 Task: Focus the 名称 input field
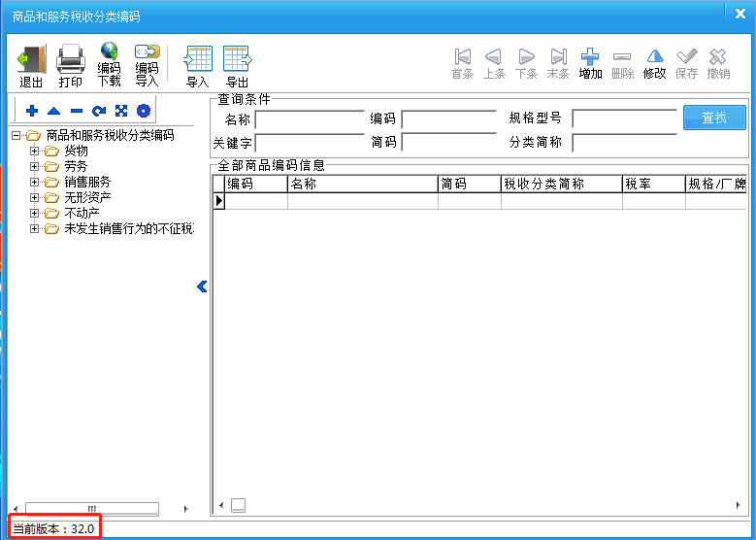pos(309,118)
